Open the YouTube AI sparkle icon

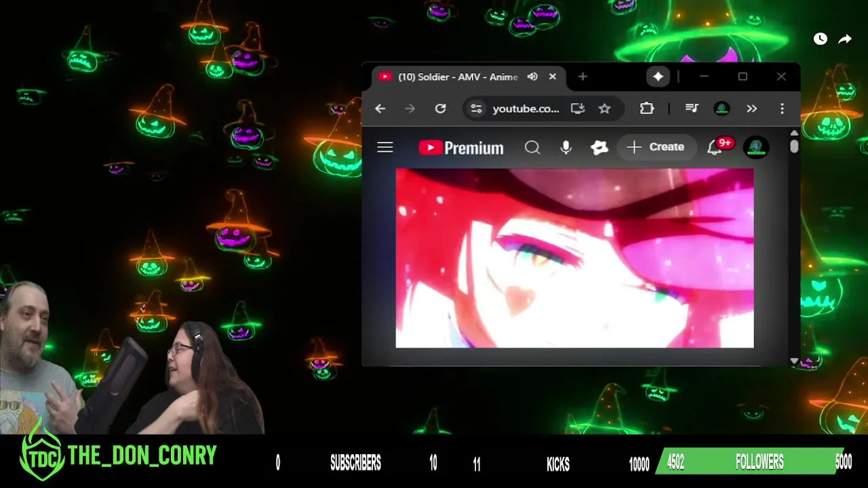point(599,147)
